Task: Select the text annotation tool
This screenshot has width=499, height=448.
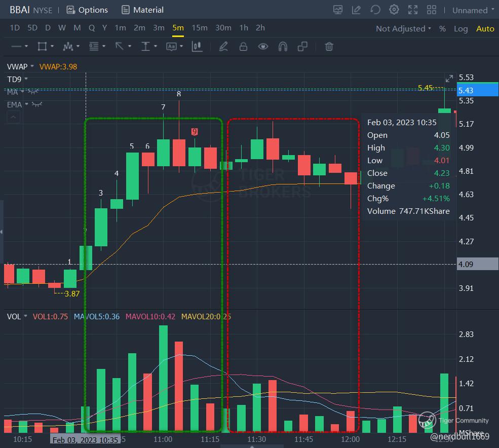Action: point(171,47)
